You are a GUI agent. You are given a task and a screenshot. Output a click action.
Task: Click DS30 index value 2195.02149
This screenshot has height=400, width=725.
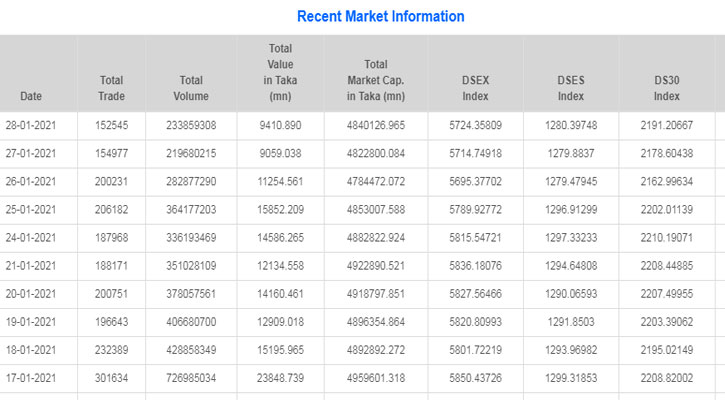(666, 351)
